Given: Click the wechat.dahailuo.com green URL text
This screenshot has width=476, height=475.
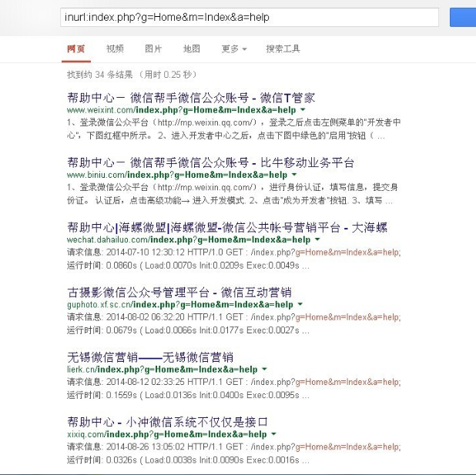Looking at the screenshot, I should coord(189,239).
